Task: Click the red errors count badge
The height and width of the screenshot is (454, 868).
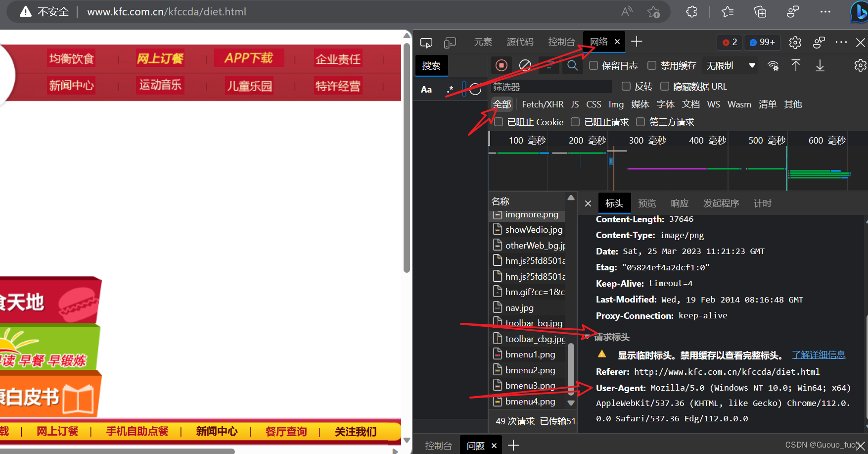Action: point(730,43)
